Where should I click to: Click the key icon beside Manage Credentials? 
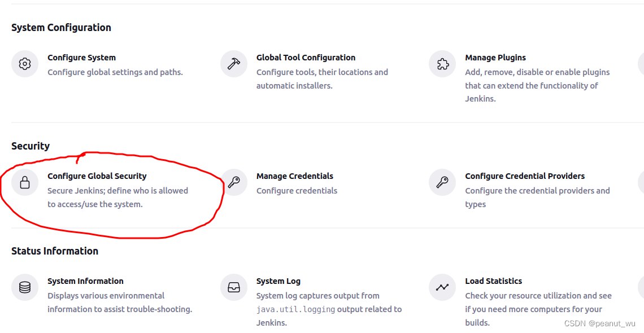point(234,182)
